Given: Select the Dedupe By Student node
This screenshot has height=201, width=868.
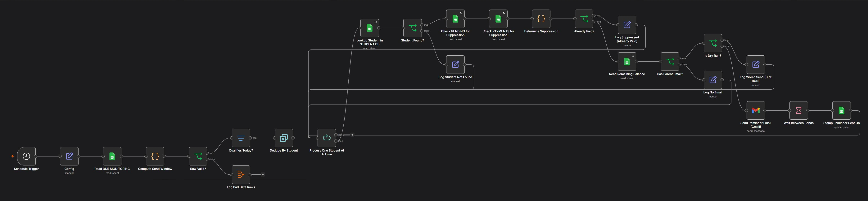Looking at the screenshot, I should (284, 138).
